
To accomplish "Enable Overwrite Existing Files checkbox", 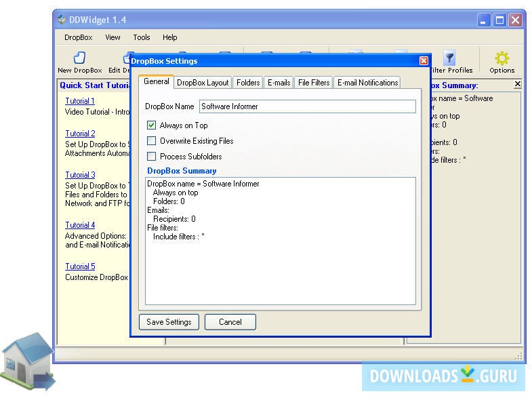I will point(151,141).
